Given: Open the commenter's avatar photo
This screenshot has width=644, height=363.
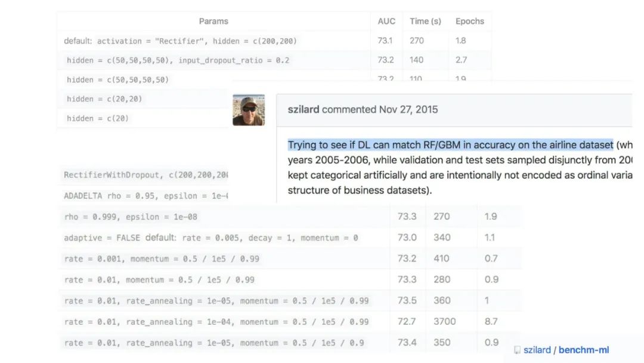Looking at the screenshot, I should pyautogui.click(x=249, y=110).
